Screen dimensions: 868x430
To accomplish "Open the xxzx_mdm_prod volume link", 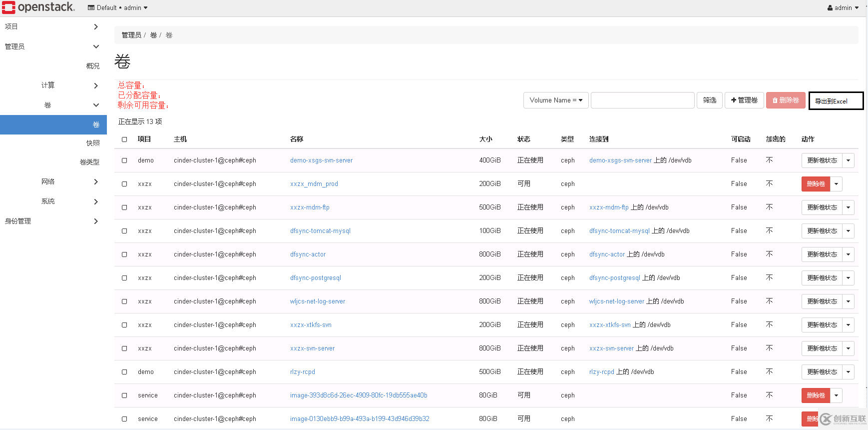I will point(314,184).
